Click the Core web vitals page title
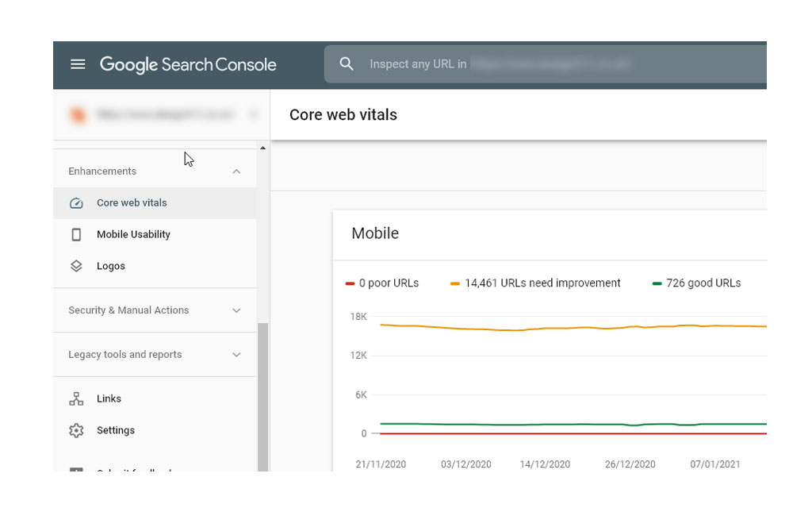Screen dimensions: 812x508 [343, 114]
